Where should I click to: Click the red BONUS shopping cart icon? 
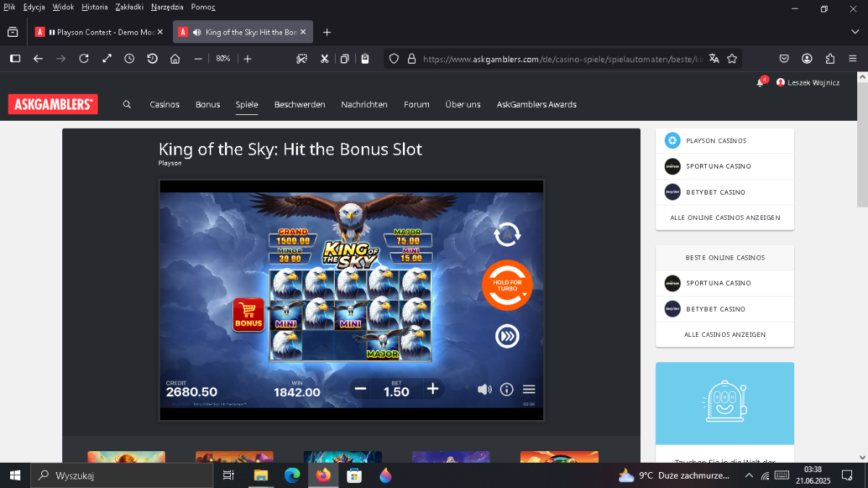(248, 314)
